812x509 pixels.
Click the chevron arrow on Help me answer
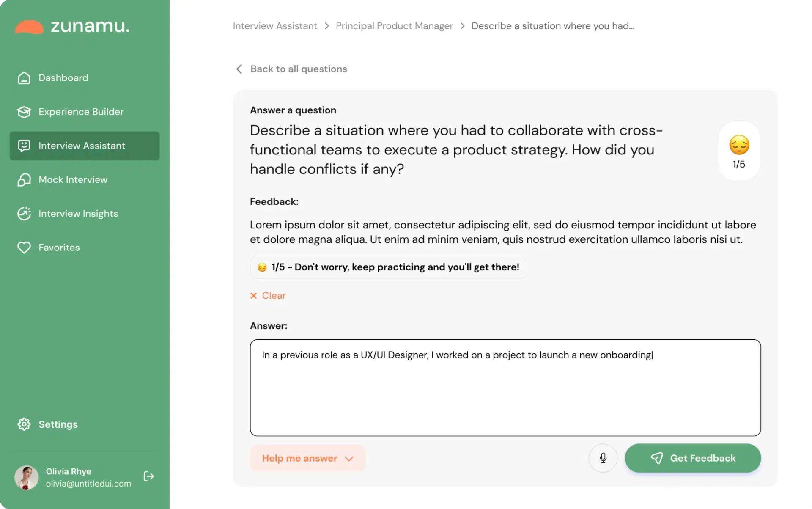349,459
